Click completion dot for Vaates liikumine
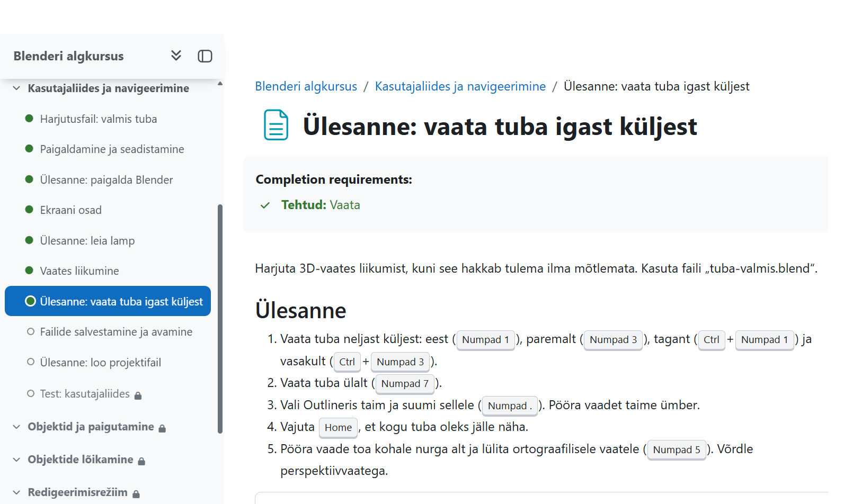 tap(30, 271)
